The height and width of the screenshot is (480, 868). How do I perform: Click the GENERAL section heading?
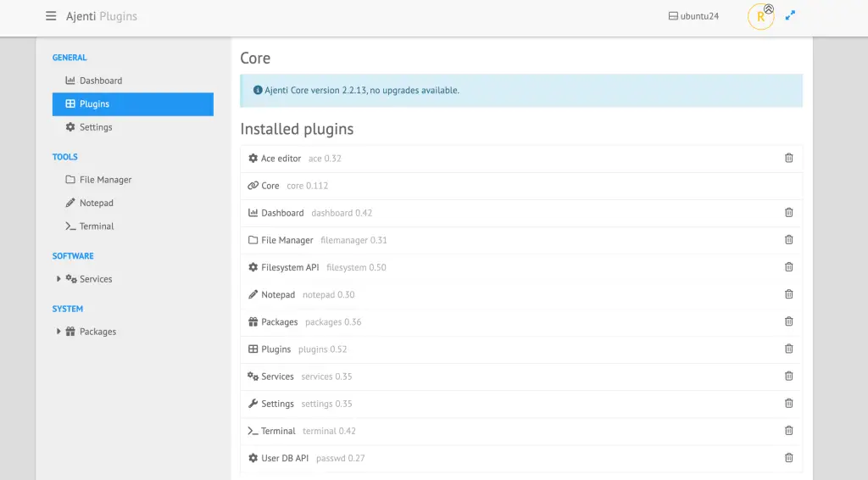[70, 58]
